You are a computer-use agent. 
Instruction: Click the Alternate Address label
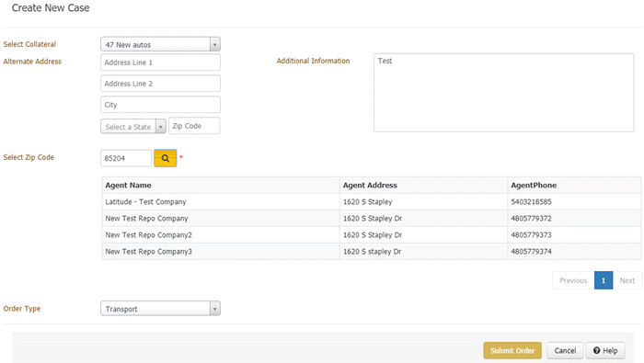pos(32,62)
